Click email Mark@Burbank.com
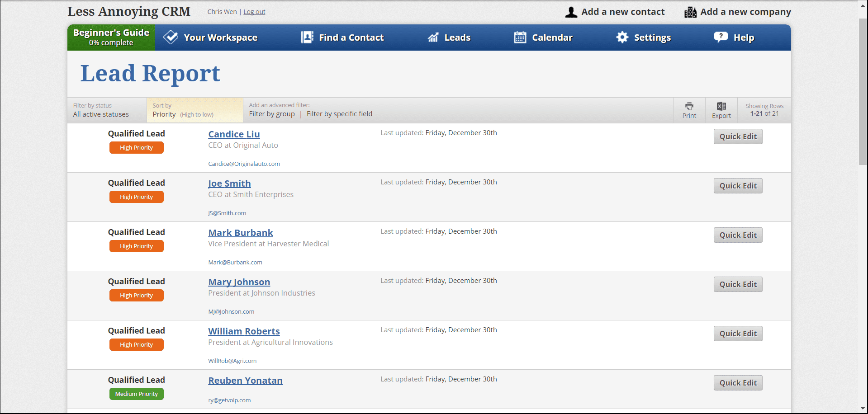 tap(235, 263)
